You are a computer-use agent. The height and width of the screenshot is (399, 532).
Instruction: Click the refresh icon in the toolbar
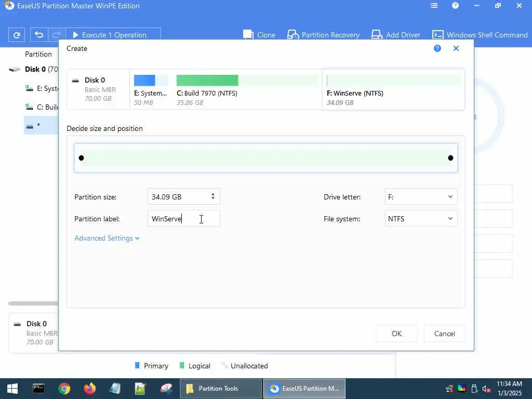click(16, 35)
